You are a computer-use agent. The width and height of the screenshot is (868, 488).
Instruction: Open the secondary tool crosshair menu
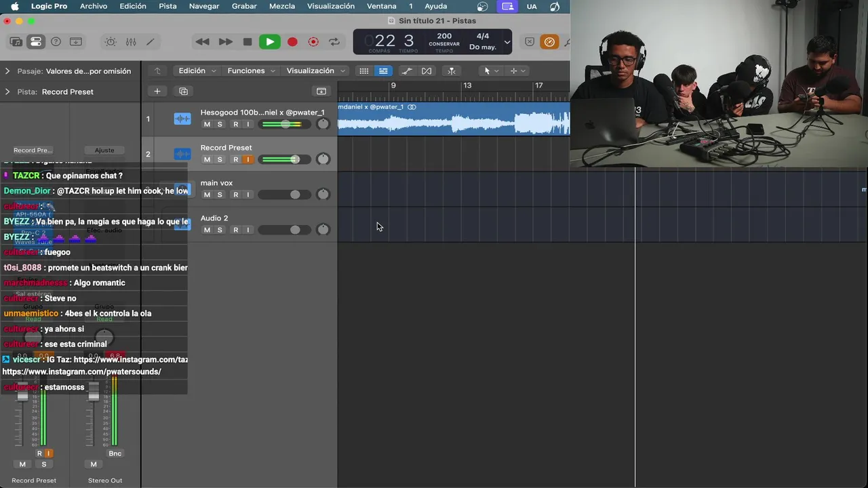517,71
